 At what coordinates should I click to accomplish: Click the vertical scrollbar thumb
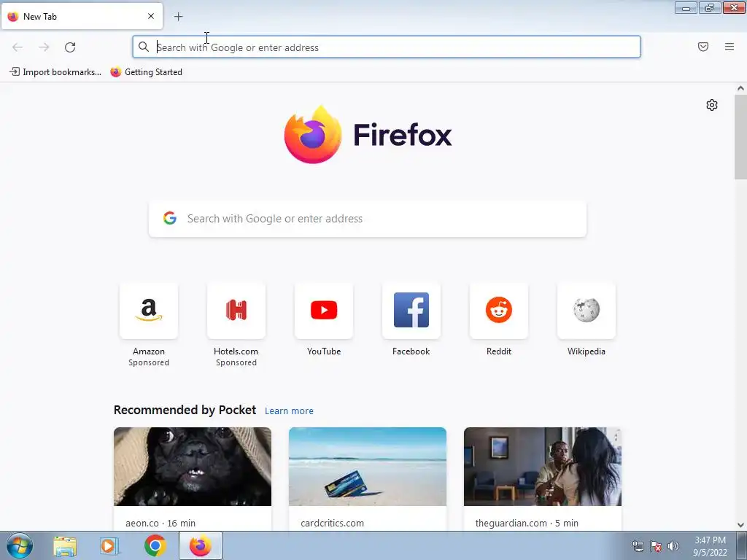coord(740,136)
